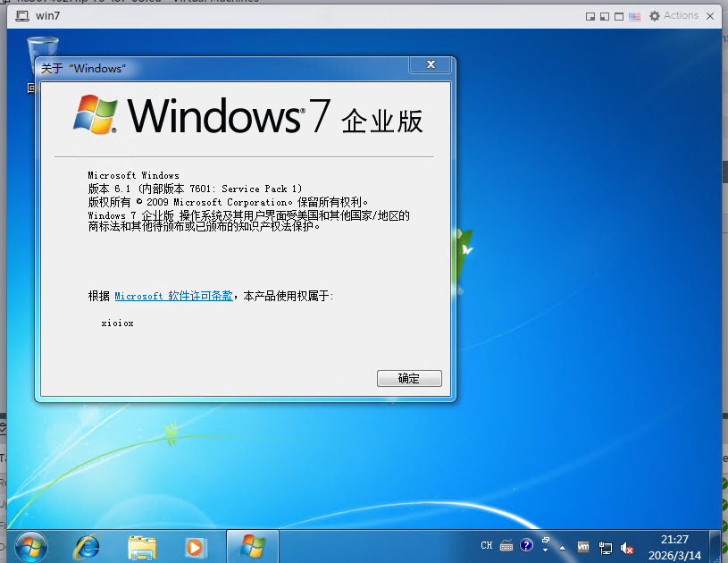
Task: Click the VMware Tools tray icon
Action: [583, 546]
